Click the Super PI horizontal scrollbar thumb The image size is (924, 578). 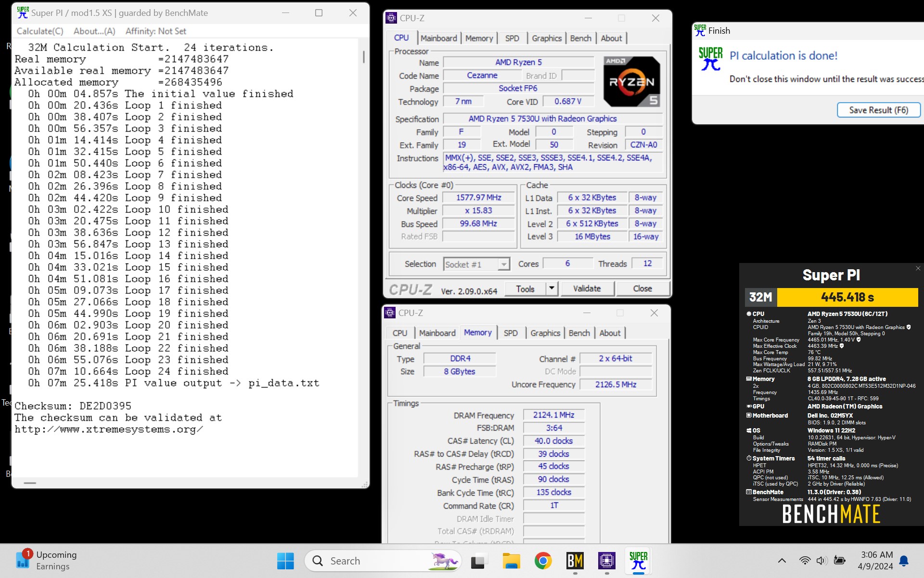(x=30, y=483)
